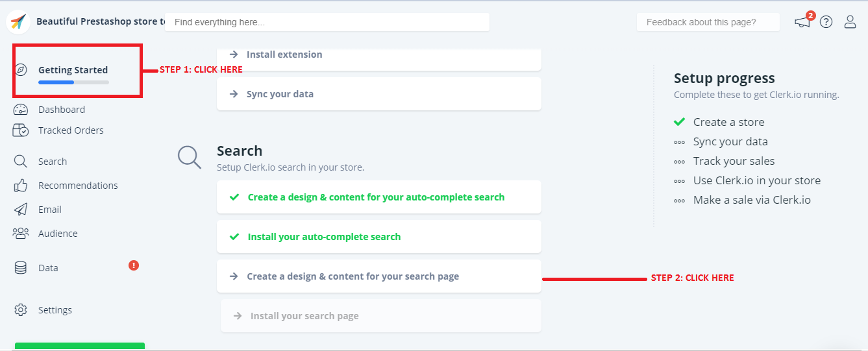The image size is (868, 351).
Task: Open the Settings menu item
Action: click(x=55, y=310)
